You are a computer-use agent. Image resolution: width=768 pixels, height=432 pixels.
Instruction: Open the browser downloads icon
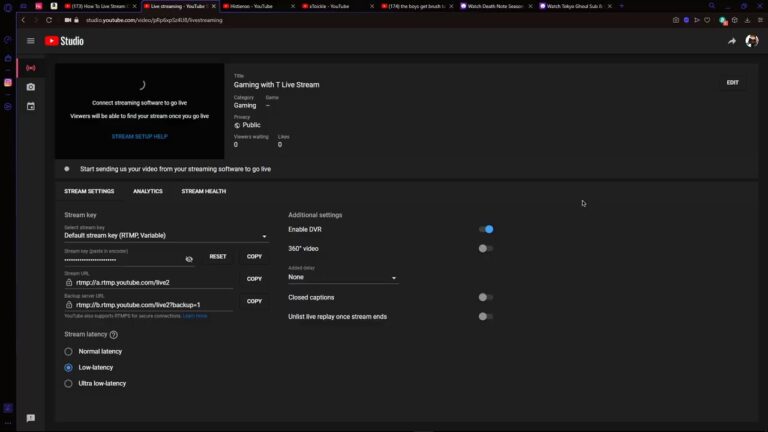pos(747,20)
